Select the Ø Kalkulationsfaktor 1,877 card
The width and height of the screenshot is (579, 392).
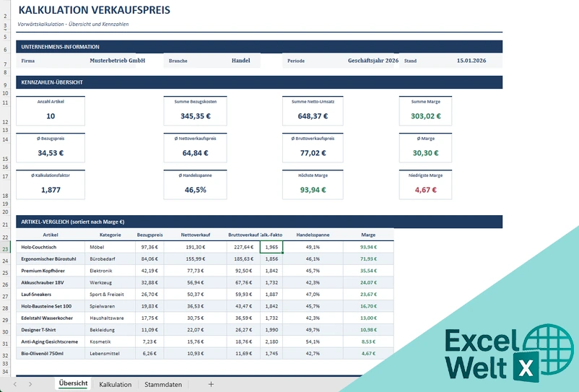click(51, 185)
